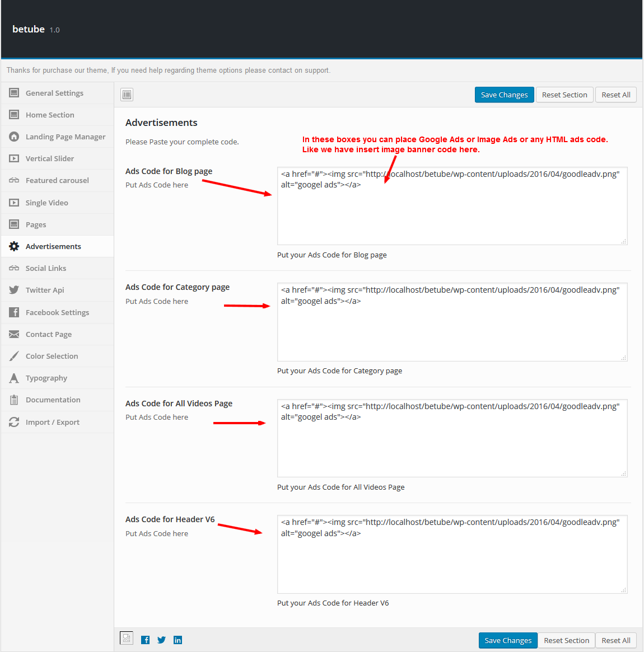Select the Typography letter icon in sidebar
The width and height of the screenshot is (644, 652).
click(x=13, y=378)
